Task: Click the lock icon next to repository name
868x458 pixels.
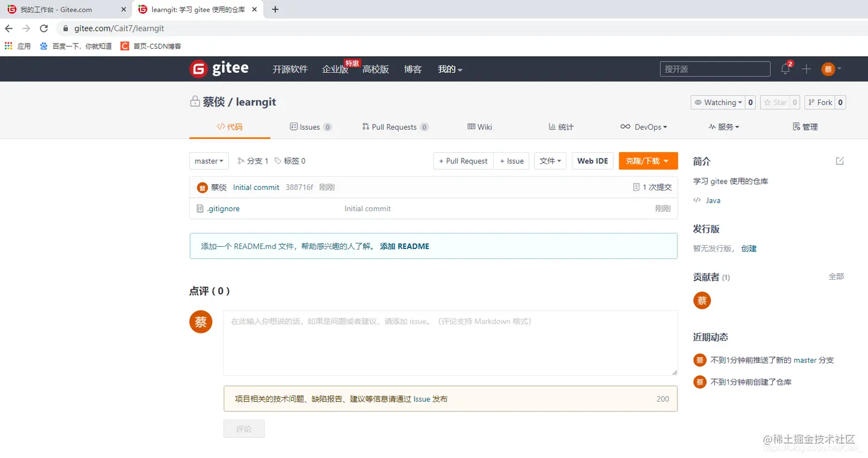Action: 195,102
